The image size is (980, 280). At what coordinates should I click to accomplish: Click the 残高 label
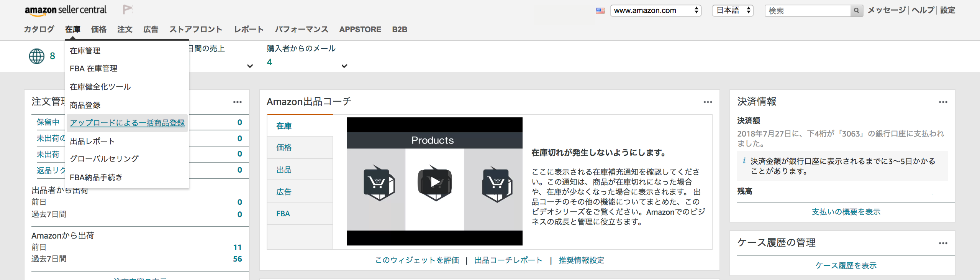[x=745, y=191]
